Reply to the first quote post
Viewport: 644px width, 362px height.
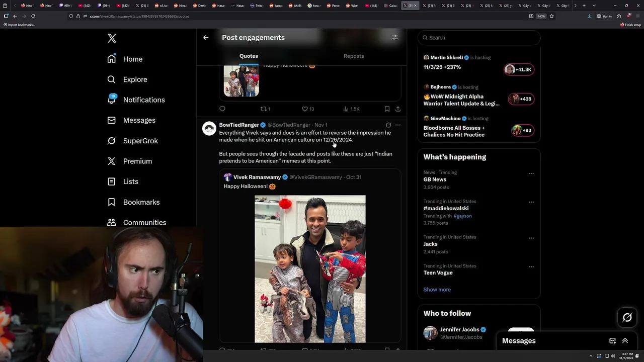222,109
